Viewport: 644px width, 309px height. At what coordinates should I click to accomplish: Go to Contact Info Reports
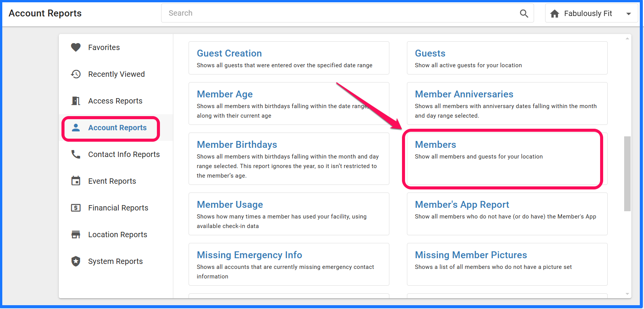coord(116,154)
